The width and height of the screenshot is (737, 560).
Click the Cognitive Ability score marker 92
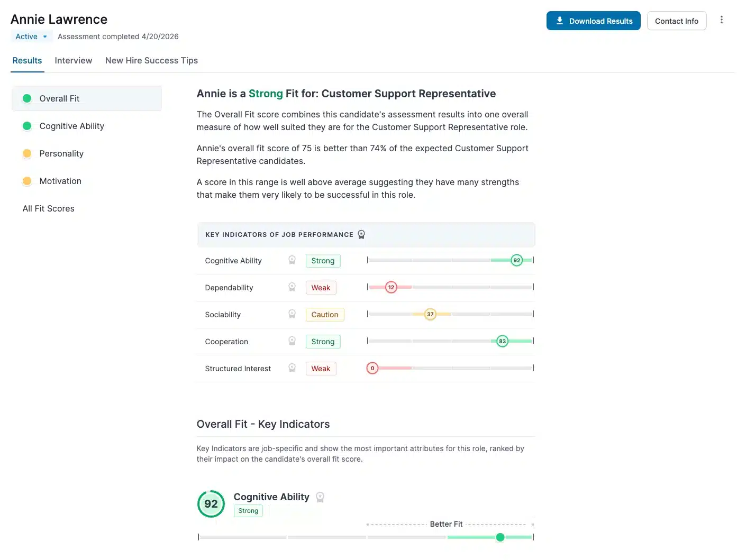coord(517,260)
